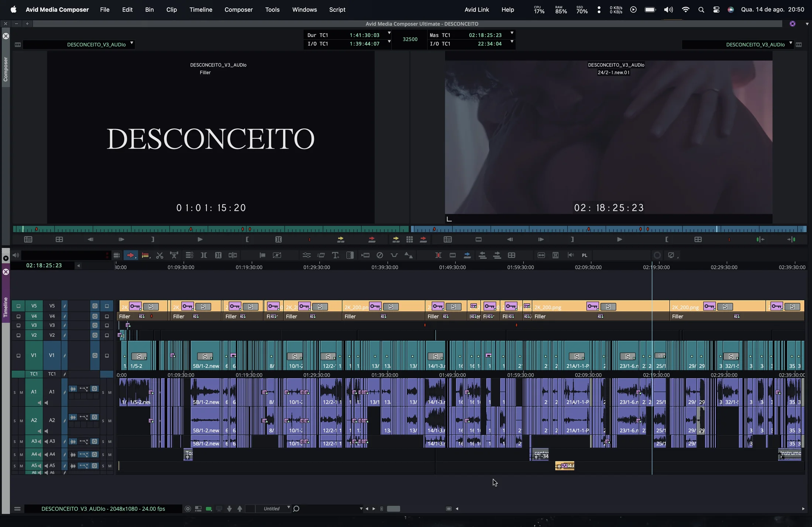The image size is (812, 527).
Task: Click the grid Command Palette icon between monitors
Action: [x=410, y=240]
